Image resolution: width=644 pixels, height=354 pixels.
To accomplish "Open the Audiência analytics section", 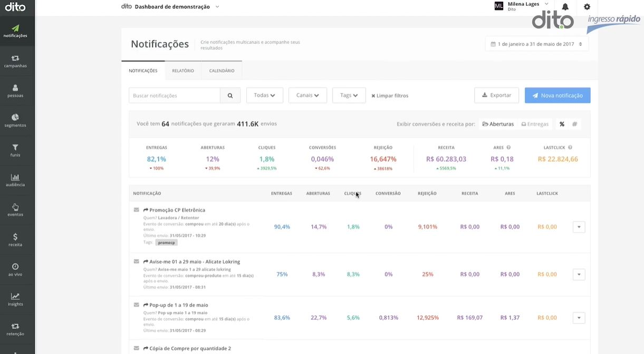I will (15, 181).
